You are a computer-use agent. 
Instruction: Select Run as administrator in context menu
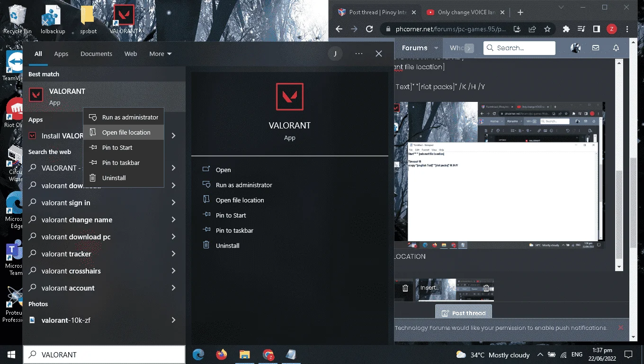(124, 117)
